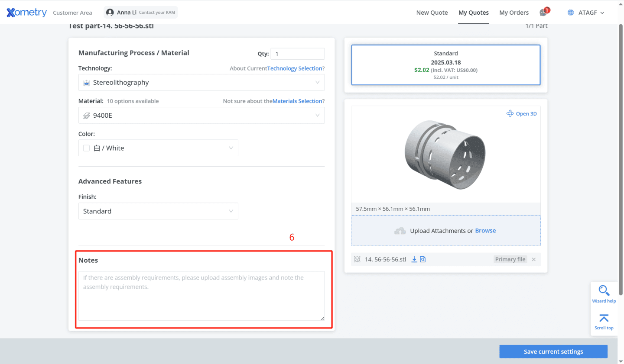Open Wizard help in the corner panel
The height and width of the screenshot is (364, 624).
pos(604,293)
